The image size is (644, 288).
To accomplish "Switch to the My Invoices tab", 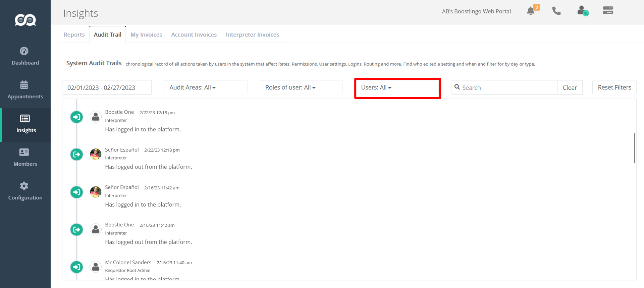I will click(146, 35).
